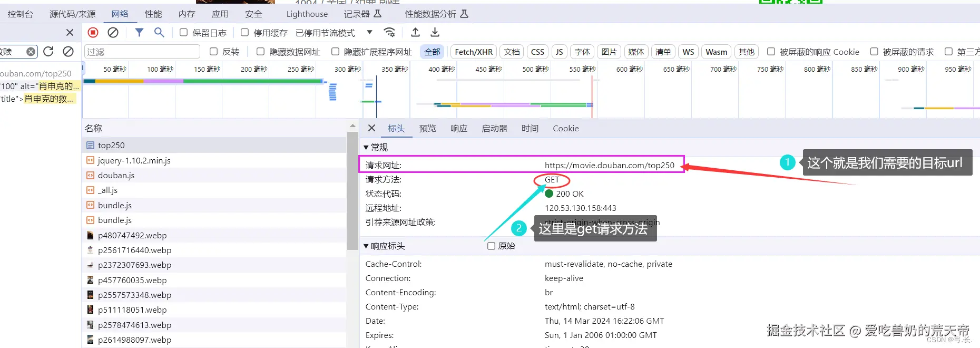Click the request list scrollbar
Screen dimensions: 980x348
352,190
